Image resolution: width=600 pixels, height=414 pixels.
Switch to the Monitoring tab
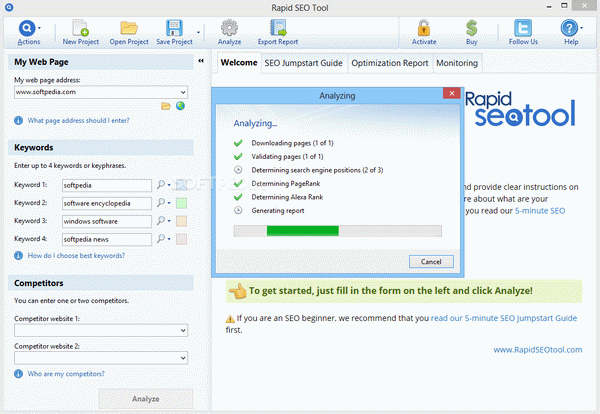457,63
